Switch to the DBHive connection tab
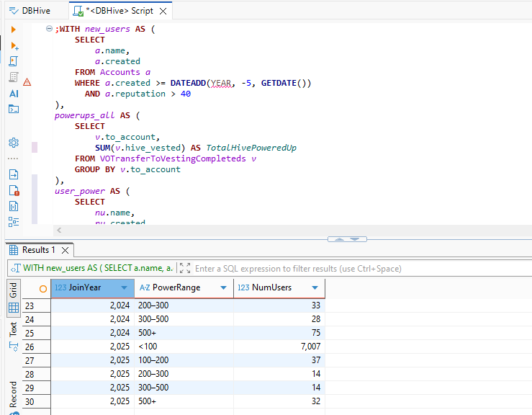The height and width of the screenshot is (415, 532). tap(30, 11)
